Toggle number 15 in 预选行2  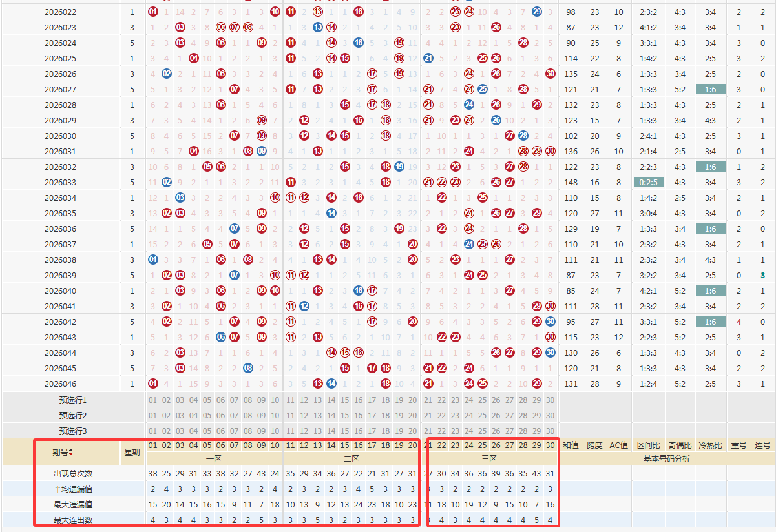coord(345,415)
